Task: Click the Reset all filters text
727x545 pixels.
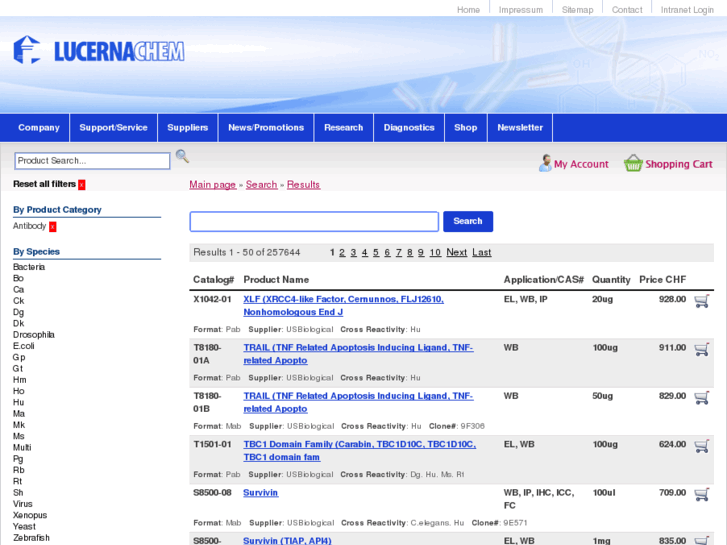Action: tap(45, 184)
